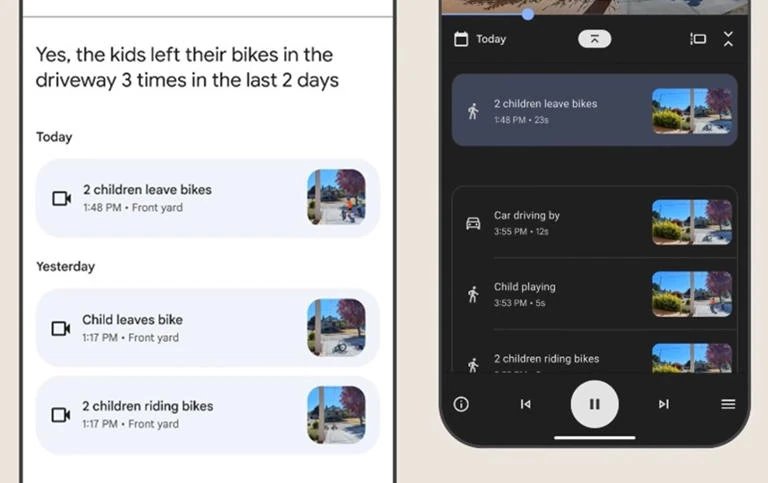Select the Child playing event at 3:53 PM

pos(594,294)
